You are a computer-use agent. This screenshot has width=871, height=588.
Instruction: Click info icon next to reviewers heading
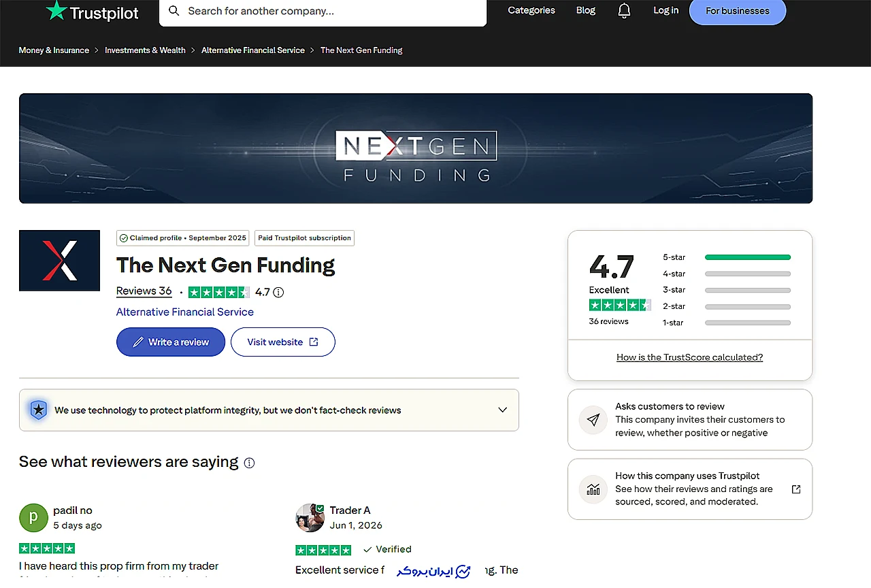[x=249, y=463]
